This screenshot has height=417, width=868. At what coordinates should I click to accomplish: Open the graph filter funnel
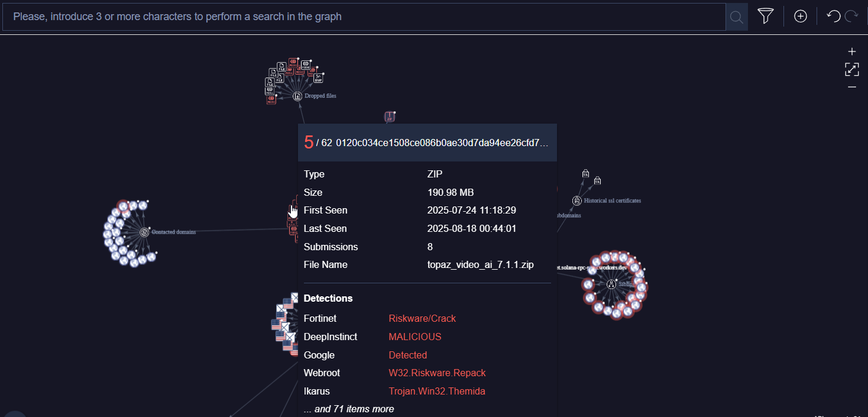point(766,17)
